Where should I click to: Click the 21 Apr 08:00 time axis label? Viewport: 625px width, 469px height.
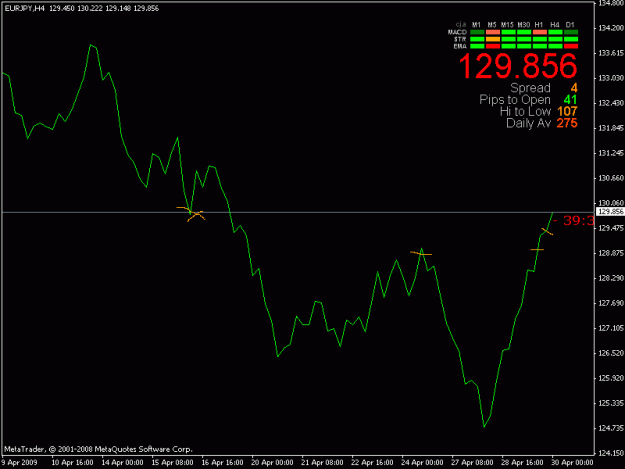322,463
